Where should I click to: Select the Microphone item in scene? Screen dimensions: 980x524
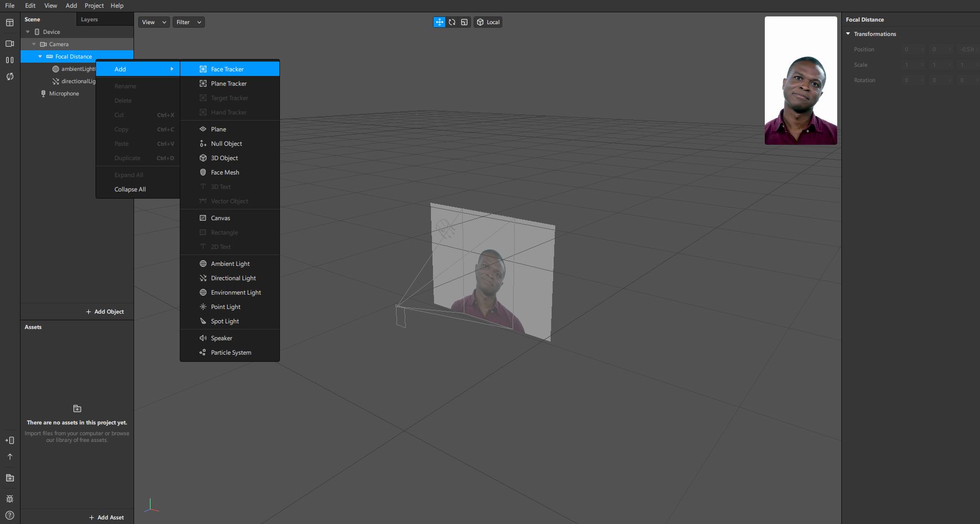[64, 93]
